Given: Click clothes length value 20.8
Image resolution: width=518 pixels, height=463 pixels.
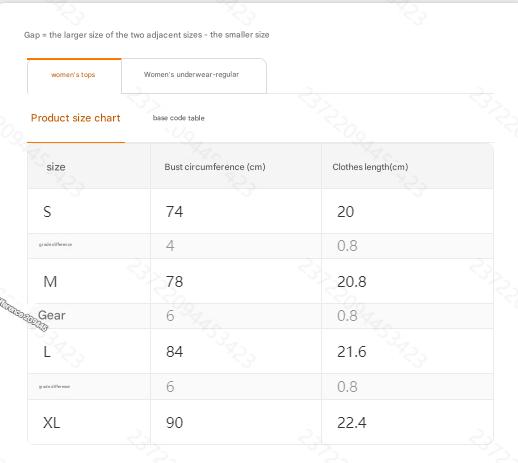Looking at the screenshot, I should pos(352,282).
